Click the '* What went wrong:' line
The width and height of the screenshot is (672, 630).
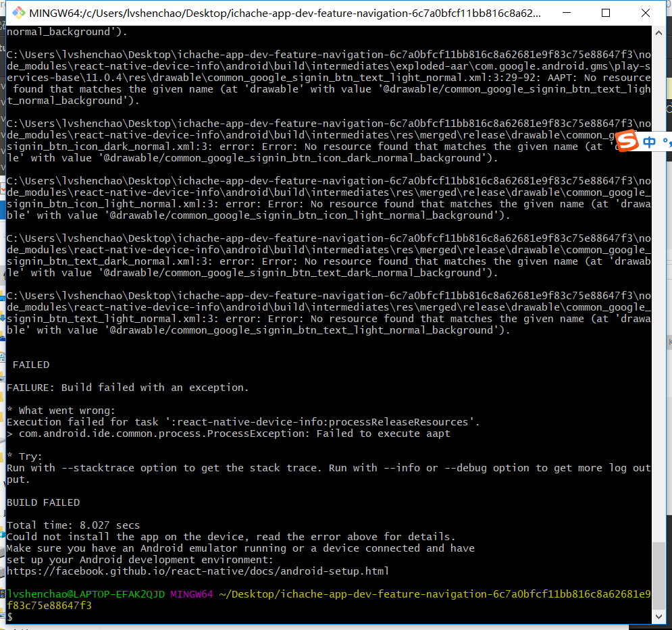(x=61, y=411)
